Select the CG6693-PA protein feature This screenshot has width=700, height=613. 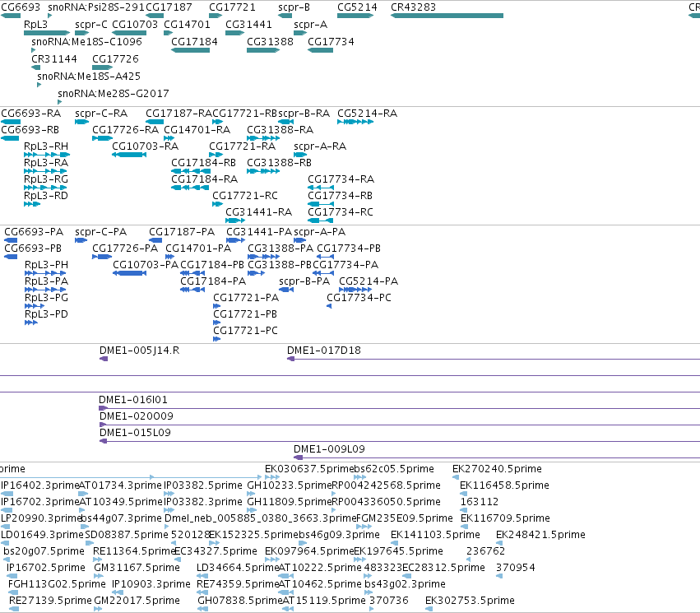11,240
